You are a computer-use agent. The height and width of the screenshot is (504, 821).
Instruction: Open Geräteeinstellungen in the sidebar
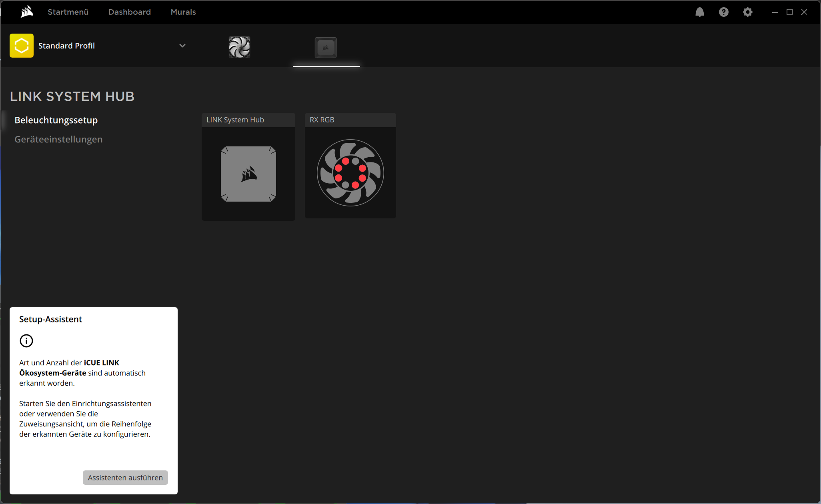pos(58,139)
